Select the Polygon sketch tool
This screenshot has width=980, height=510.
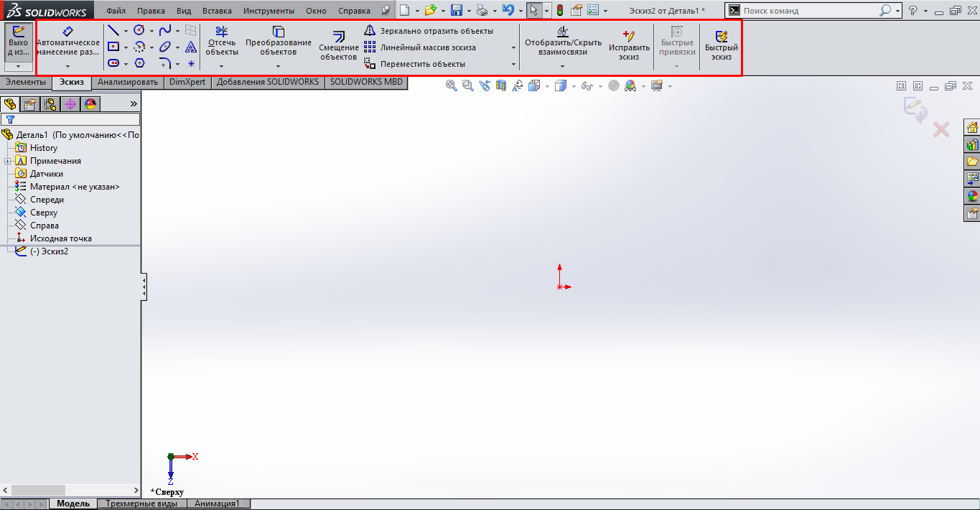pyautogui.click(x=139, y=63)
